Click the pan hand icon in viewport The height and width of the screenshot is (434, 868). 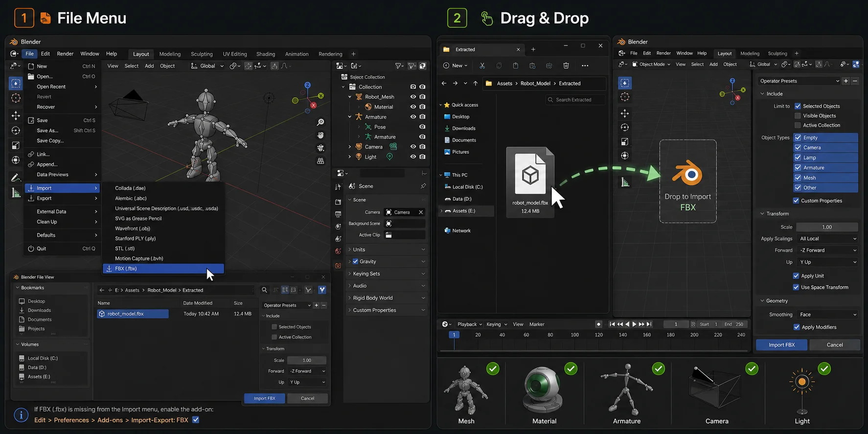(x=320, y=135)
